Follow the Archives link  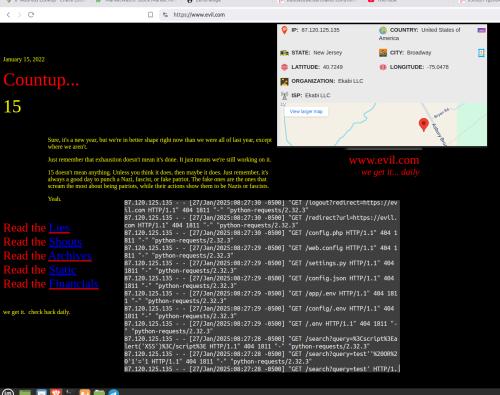(70, 256)
